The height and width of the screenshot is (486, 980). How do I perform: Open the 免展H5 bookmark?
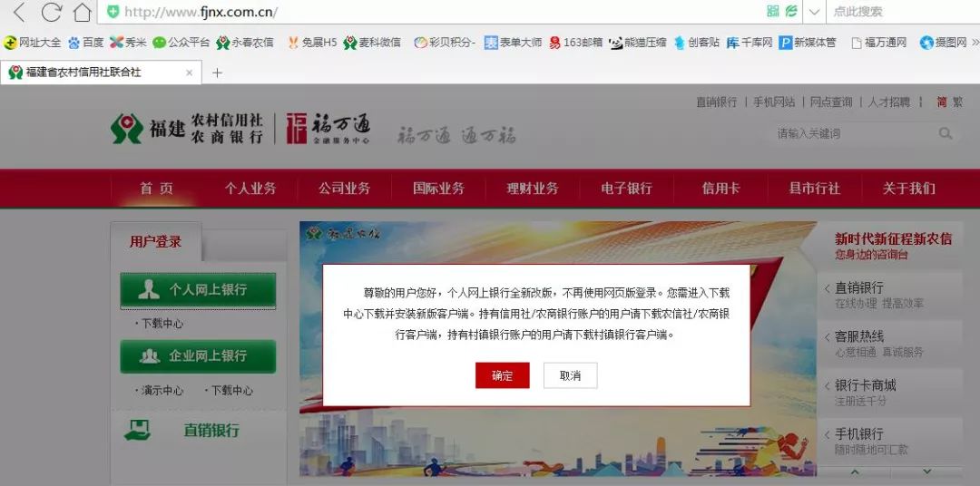312,43
